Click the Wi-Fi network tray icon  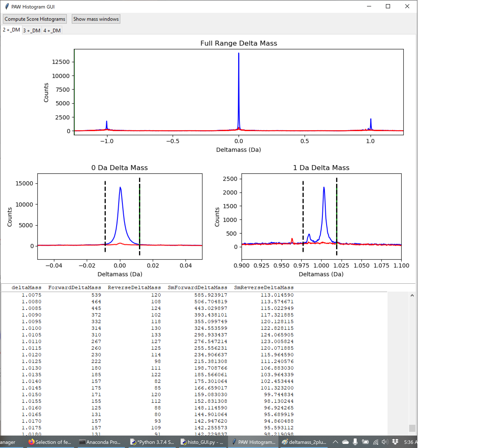(x=376, y=442)
